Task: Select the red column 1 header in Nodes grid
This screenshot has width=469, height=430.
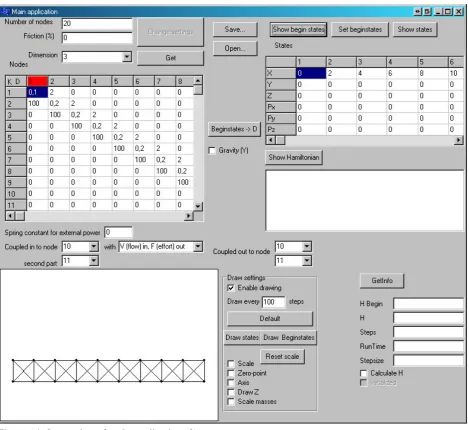Action: click(x=37, y=81)
